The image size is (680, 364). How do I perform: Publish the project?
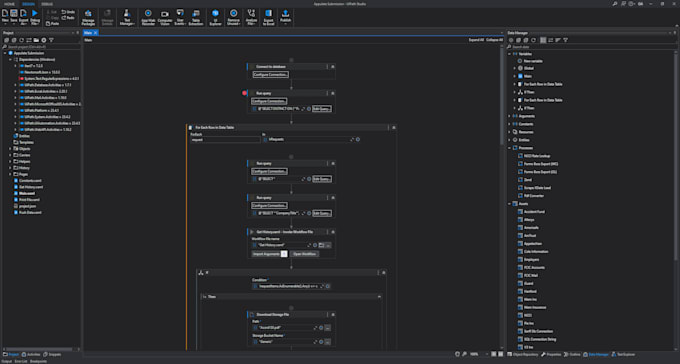pyautogui.click(x=285, y=17)
